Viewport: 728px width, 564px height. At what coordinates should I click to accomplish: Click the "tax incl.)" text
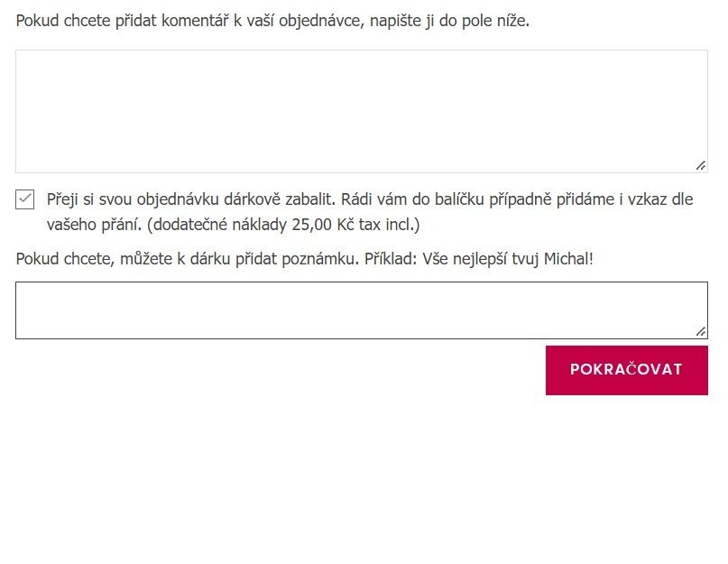(385, 225)
